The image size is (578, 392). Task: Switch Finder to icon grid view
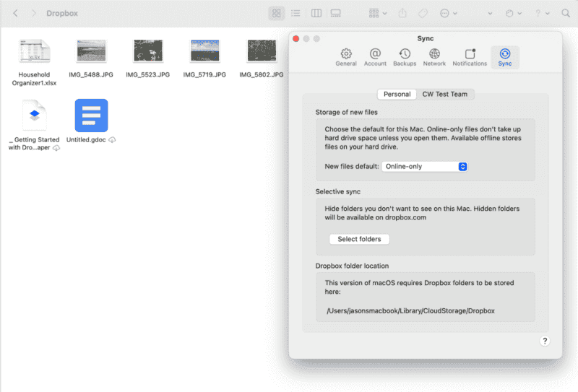click(276, 14)
